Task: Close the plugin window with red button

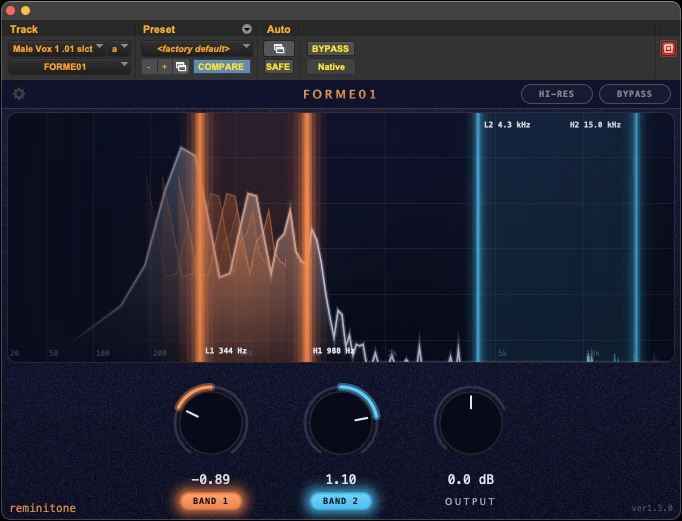Action: pyautogui.click(x=11, y=10)
